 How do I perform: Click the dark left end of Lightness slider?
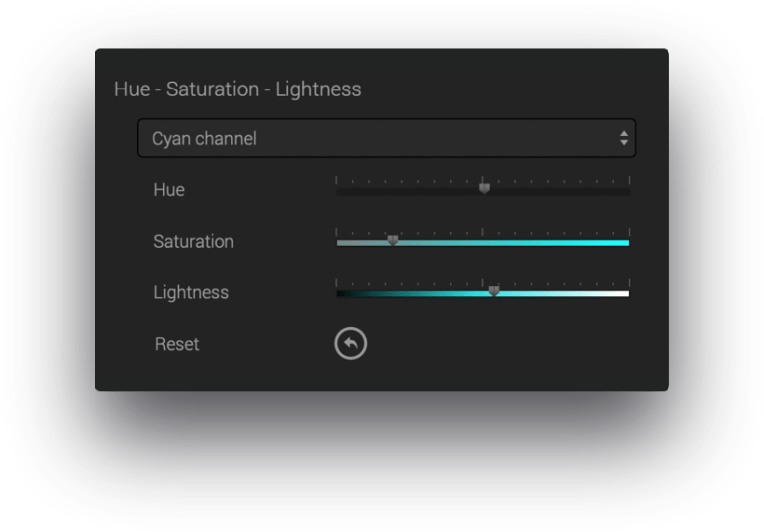tap(338, 293)
